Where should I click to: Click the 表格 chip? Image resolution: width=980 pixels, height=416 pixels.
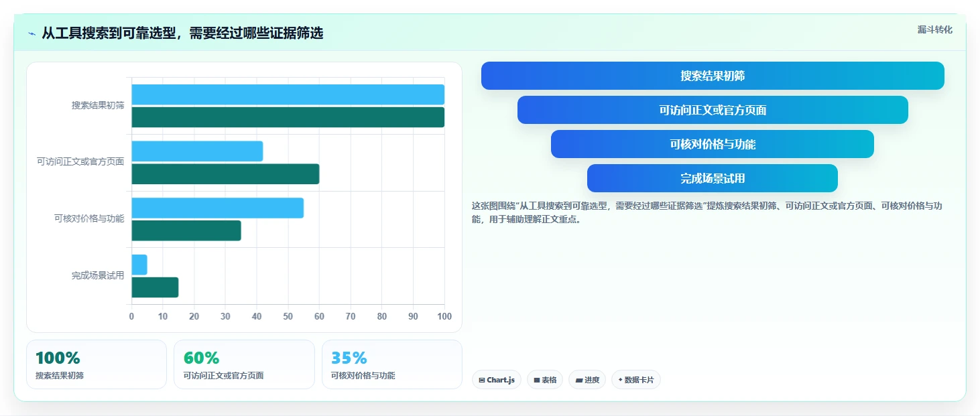point(545,380)
